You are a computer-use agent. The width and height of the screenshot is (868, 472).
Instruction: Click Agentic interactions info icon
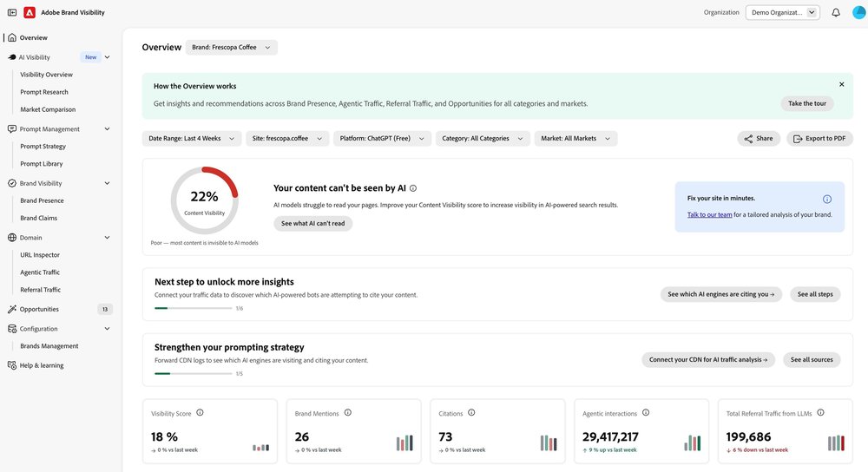[646, 413]
